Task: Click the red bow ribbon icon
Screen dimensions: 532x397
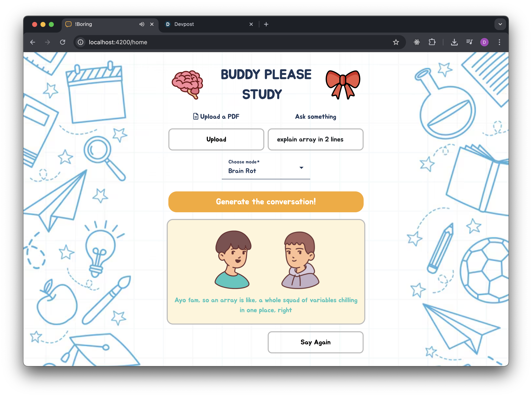Action: 343,85
